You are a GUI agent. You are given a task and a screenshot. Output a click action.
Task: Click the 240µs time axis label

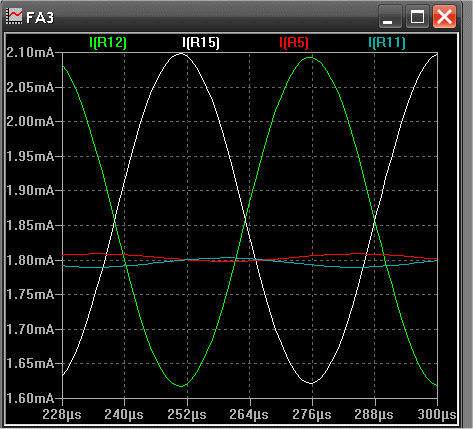point(124,415)
